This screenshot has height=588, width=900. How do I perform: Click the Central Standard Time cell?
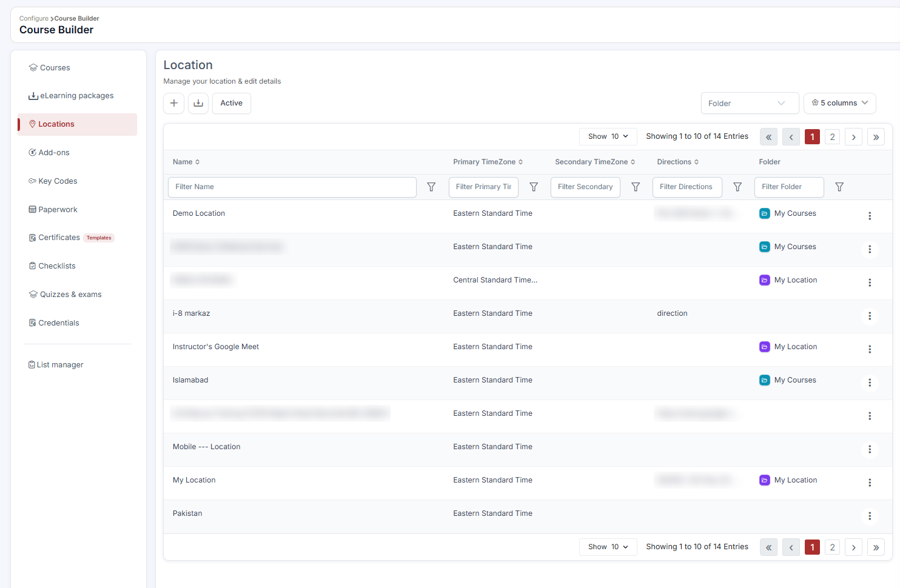(495, 280)
